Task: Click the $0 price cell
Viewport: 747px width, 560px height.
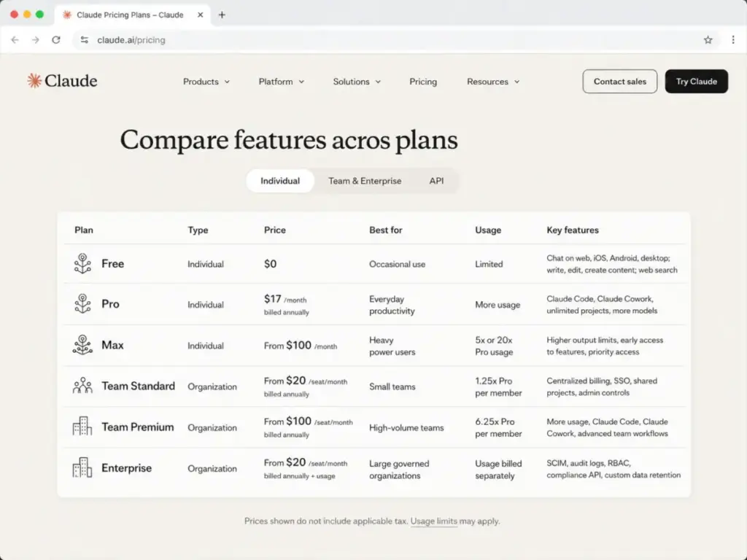Action: click(x=270, y=264)
